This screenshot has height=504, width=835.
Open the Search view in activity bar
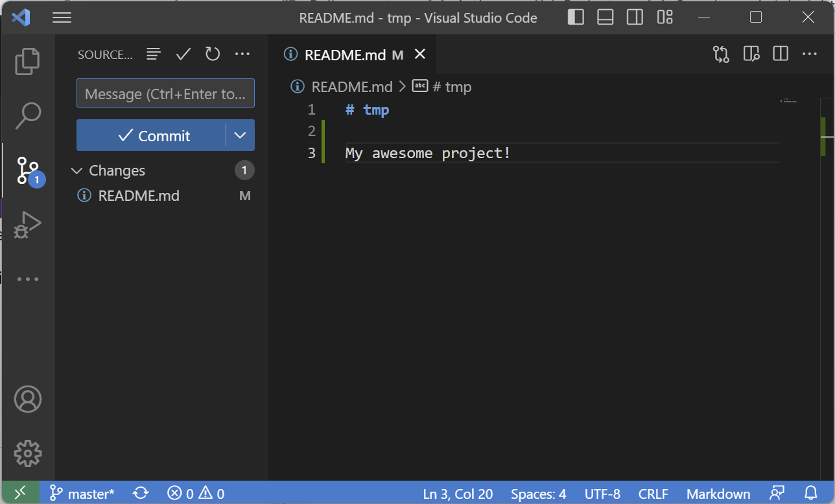tap(27, 115)
